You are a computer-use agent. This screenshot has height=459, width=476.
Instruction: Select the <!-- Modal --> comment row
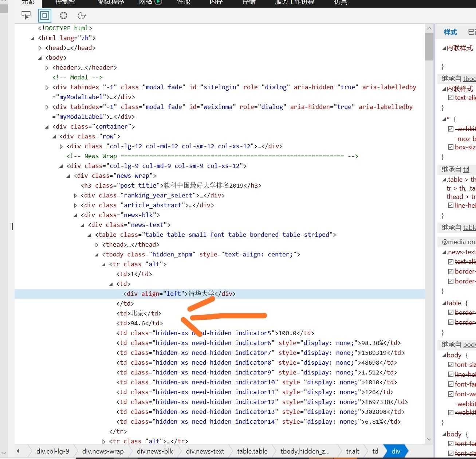coord(77,77)
